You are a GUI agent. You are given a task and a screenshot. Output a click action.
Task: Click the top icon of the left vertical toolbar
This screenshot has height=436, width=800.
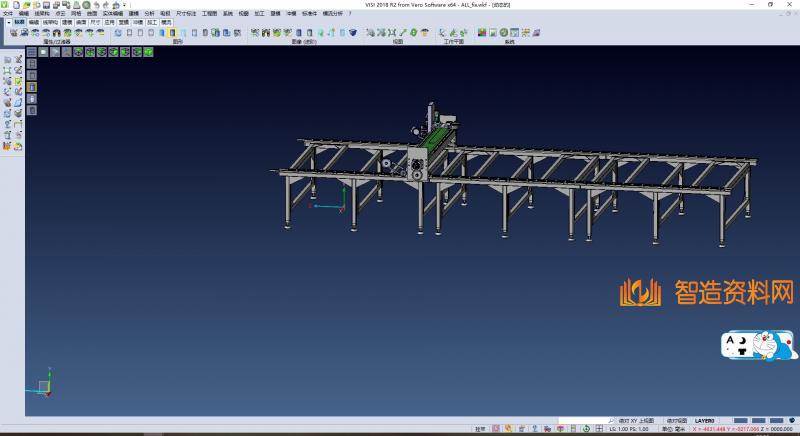click(7, 60)
